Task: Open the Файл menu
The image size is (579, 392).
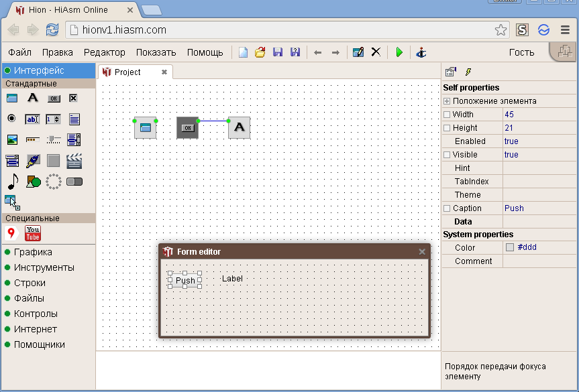Action: pos(20,52)
